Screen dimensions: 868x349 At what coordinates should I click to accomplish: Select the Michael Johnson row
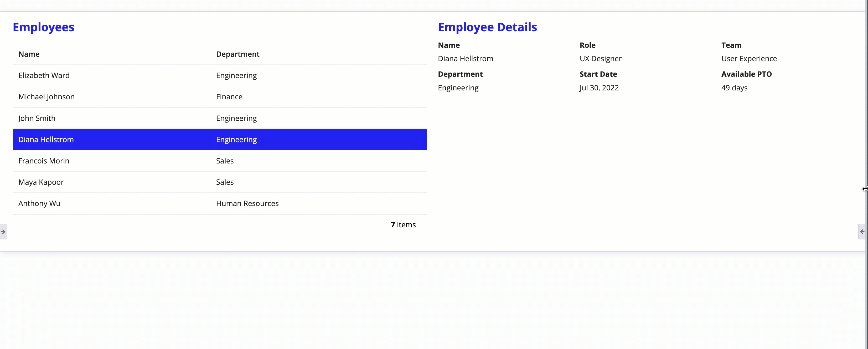pyautogui.click(x=220, y=97)
